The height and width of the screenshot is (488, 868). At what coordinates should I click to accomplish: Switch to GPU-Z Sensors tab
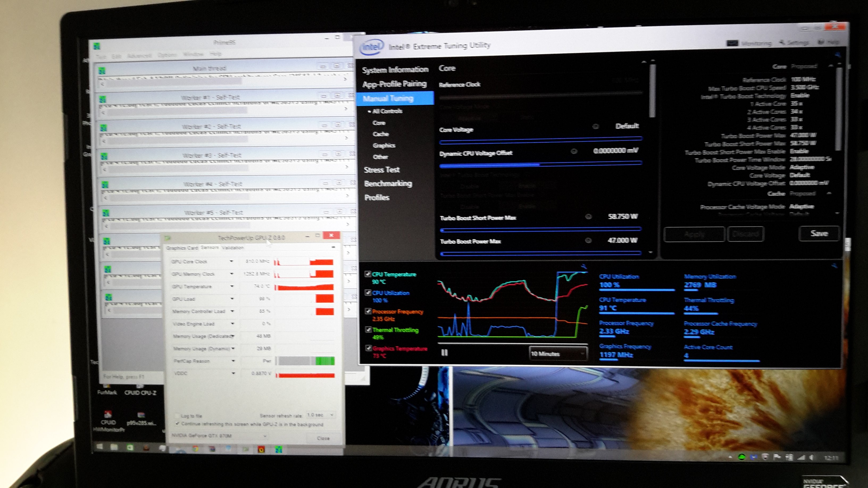coord(210,247)
